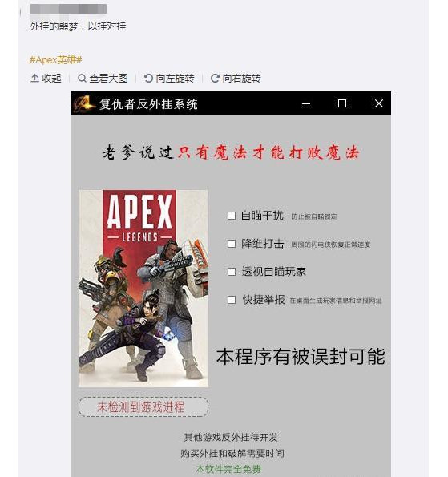
Task: Click the golden A app logo in title bar
Action: pos(83,103)
